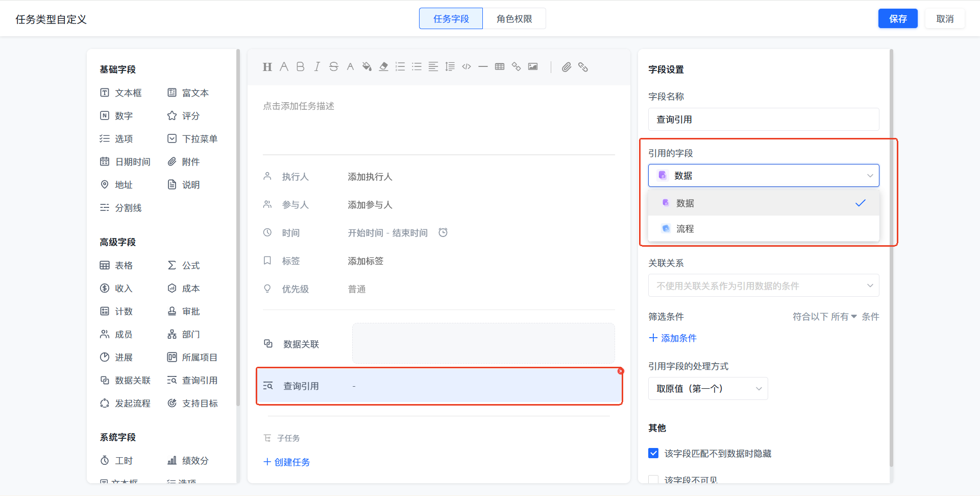Insert a code block icon
The image size is (980, 496).
[467, 67]
